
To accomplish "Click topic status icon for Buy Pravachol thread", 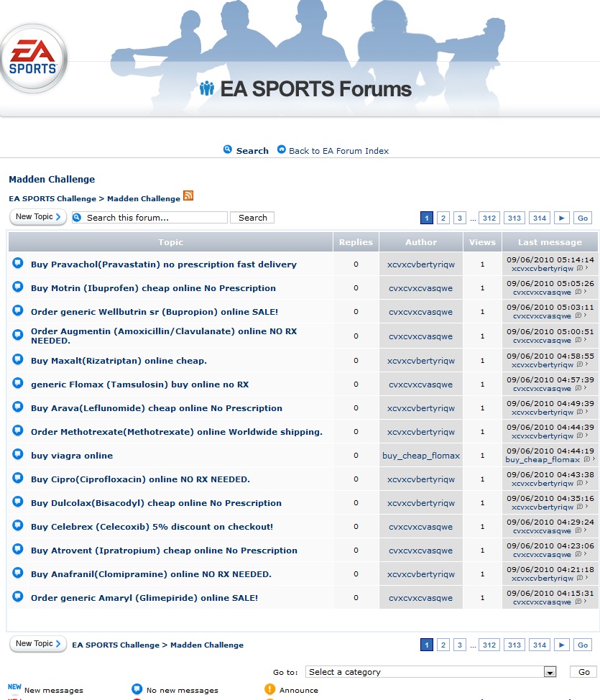I will click(x=18, y=263).
